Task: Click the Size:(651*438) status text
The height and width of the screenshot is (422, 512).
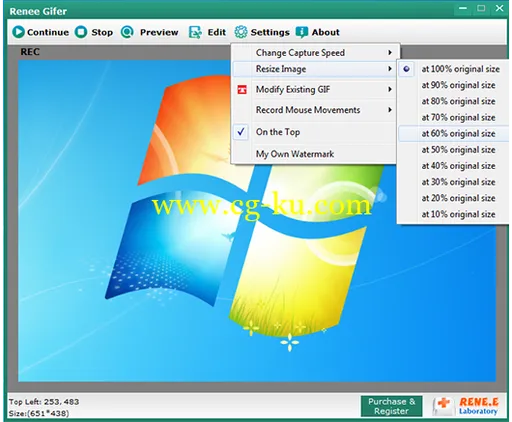Action: click(39, 413)
